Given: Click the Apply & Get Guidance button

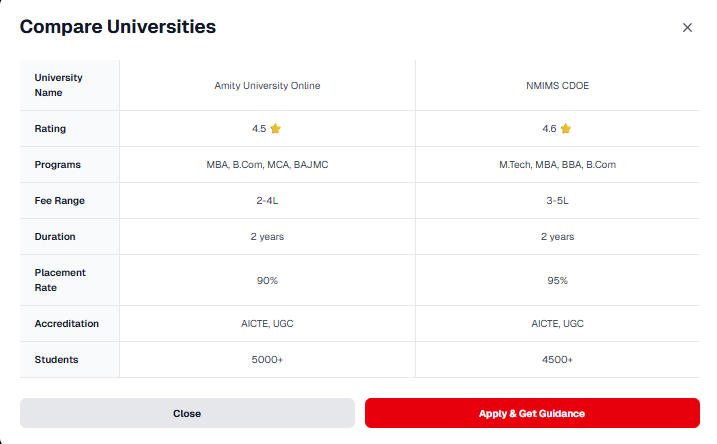Looking at the screenshot, I should (x=532, y=413).
